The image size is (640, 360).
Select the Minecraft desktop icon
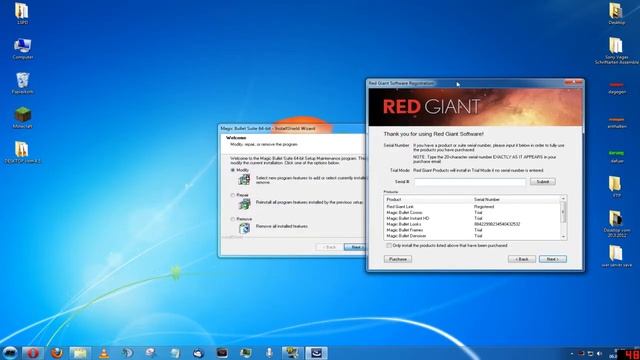(x=22, y=118)
